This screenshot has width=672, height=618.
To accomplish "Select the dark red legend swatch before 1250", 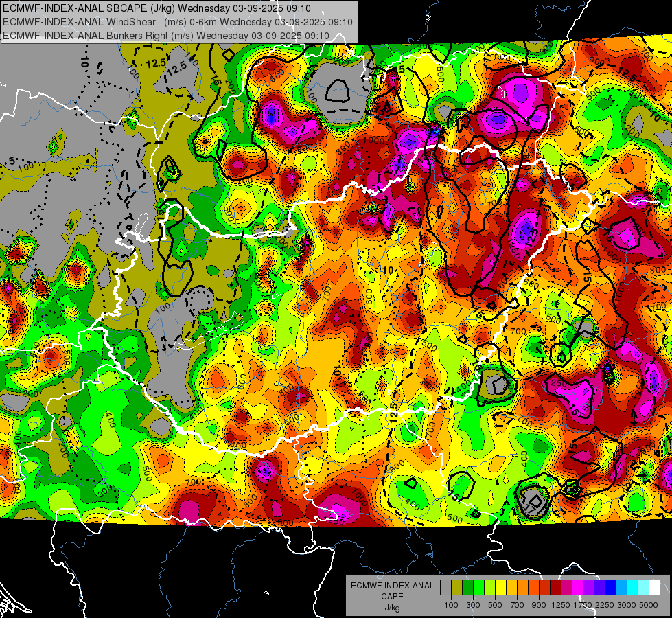I will coord(555,588).
